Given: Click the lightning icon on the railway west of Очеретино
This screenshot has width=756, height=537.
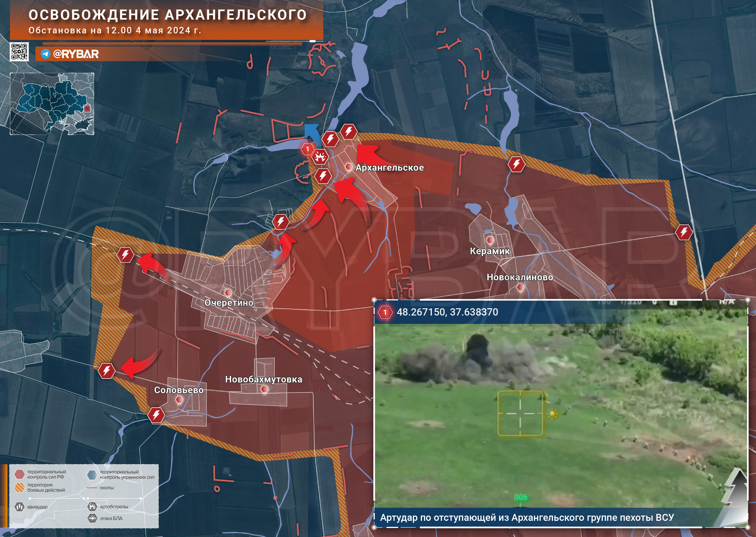Looking at the screenshot, I should click(x=125, y=255).
